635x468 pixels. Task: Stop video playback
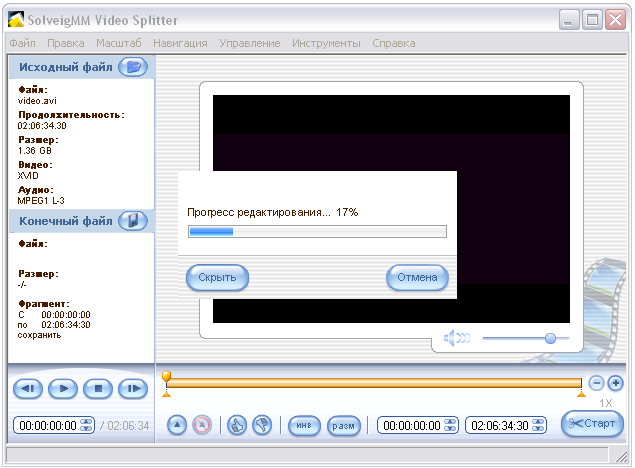click(98, 389)
